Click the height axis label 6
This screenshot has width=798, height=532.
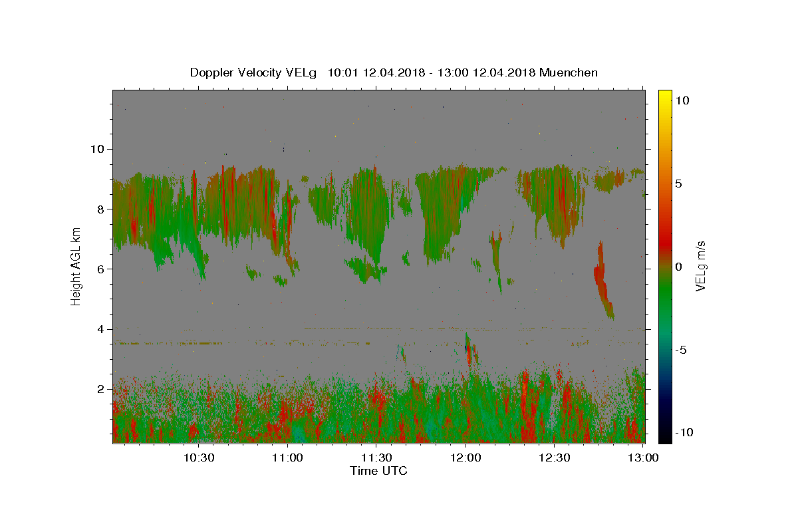(100, 269)
